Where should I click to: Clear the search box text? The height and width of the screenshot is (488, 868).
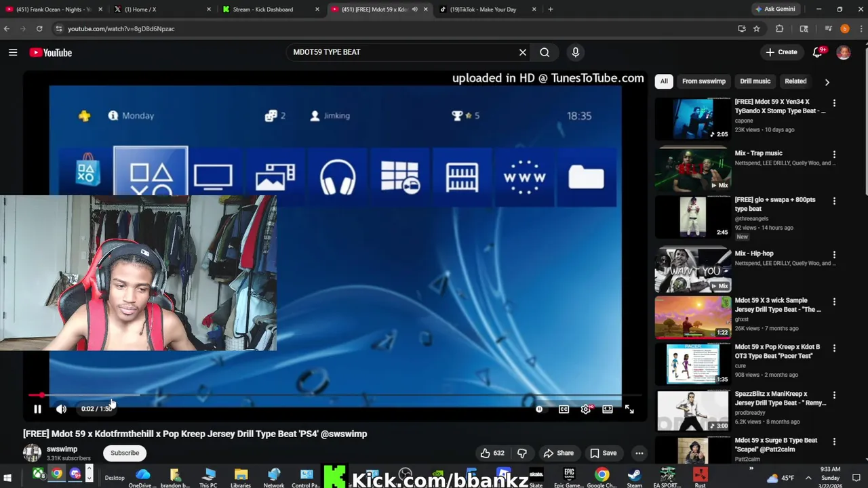click(522, 52)
